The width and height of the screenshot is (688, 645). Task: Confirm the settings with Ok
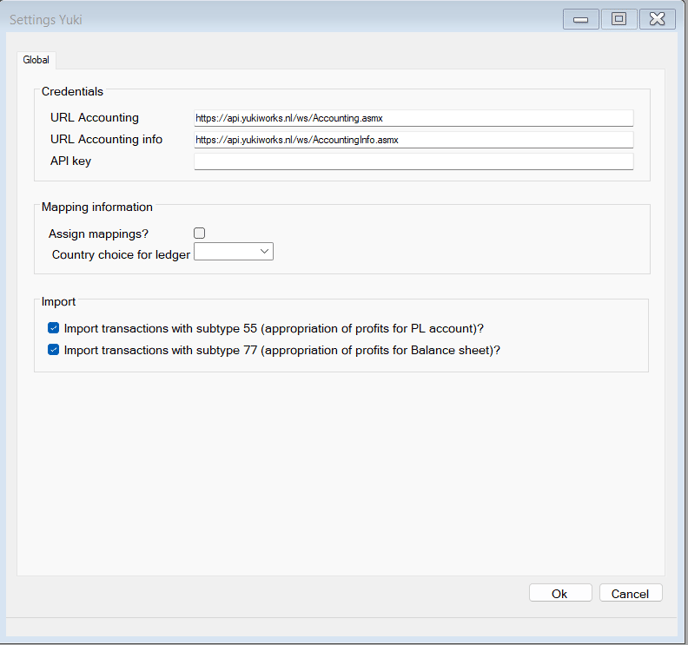(x=560, y=593)
